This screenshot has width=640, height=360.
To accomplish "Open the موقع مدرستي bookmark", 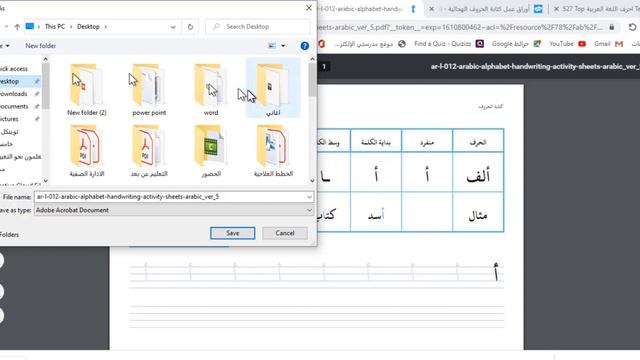I will pos(370,44).
